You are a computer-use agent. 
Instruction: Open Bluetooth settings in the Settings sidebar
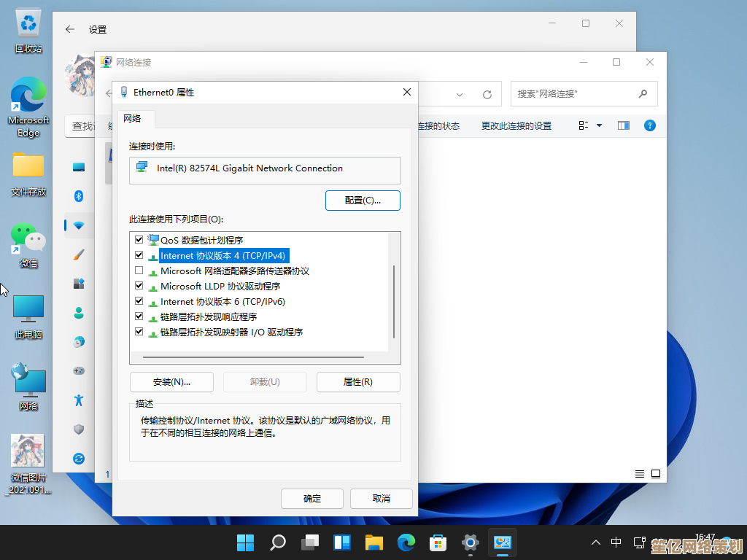[x=79, y=196]
